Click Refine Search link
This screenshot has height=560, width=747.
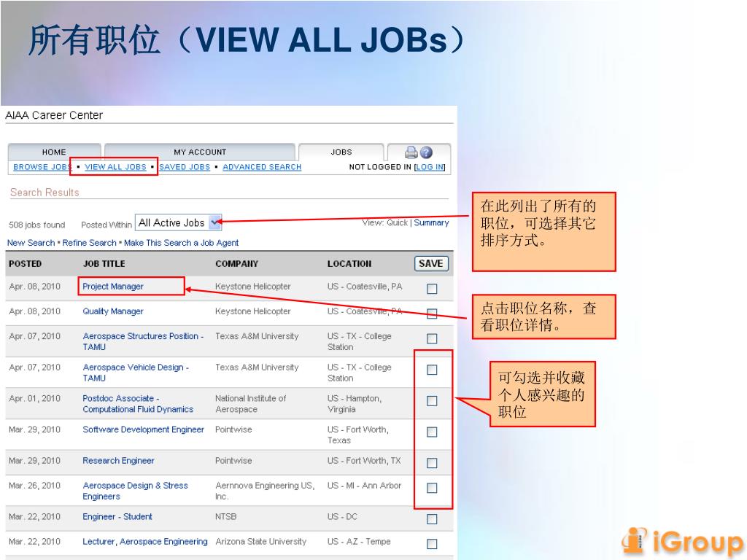[x=89, y=243]
